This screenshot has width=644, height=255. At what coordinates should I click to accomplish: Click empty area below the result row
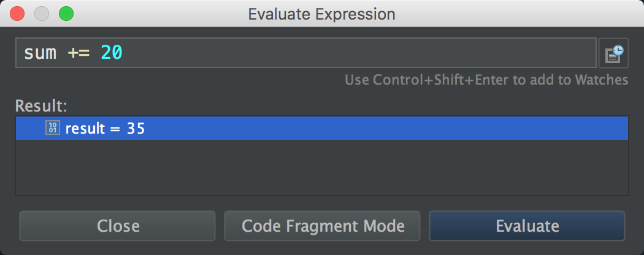coord(321,167)
